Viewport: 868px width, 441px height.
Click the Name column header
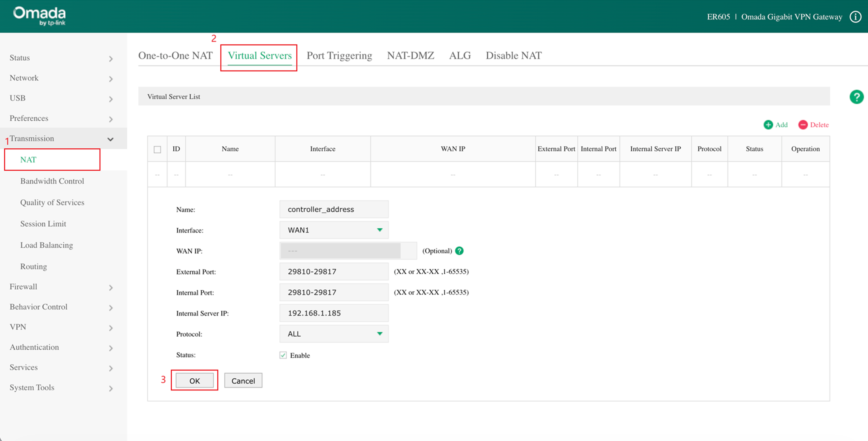230,149
